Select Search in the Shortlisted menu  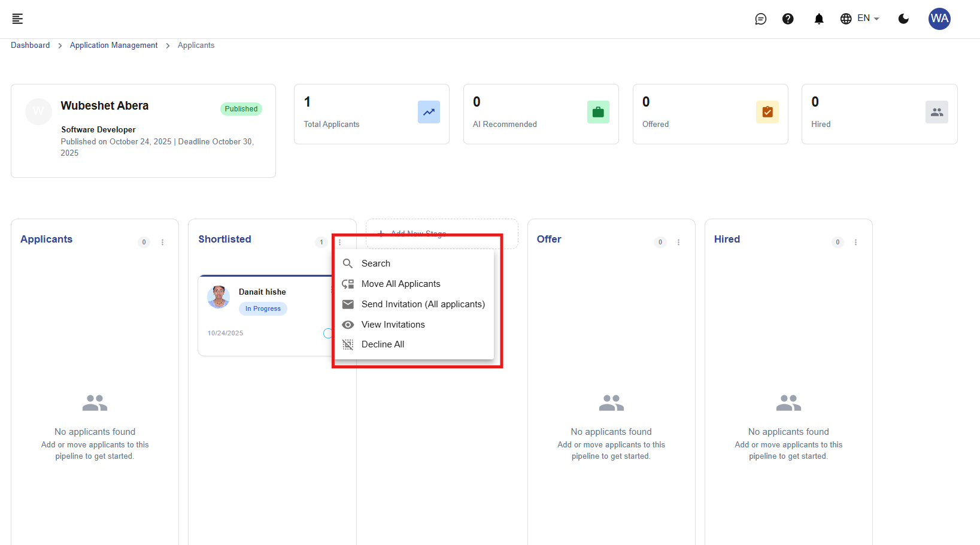(376, 264)
